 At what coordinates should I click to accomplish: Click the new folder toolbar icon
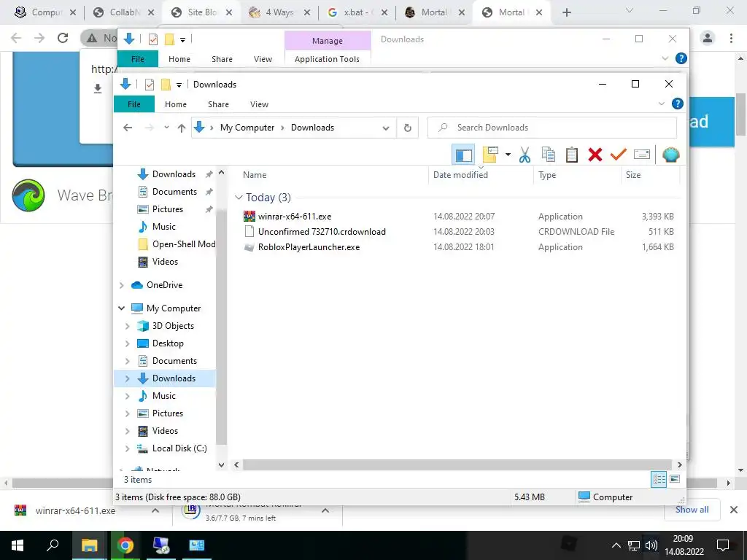tap(490, 155)
